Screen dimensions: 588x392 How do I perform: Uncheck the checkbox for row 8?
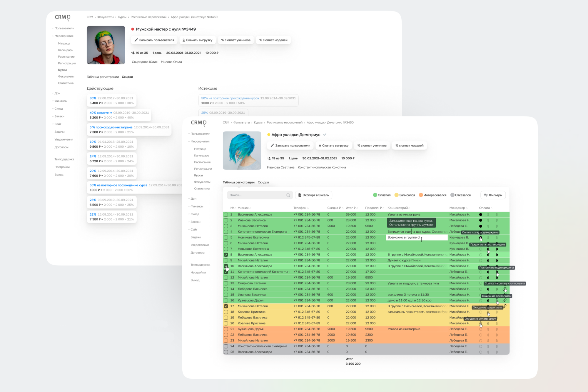pos(226,255)
